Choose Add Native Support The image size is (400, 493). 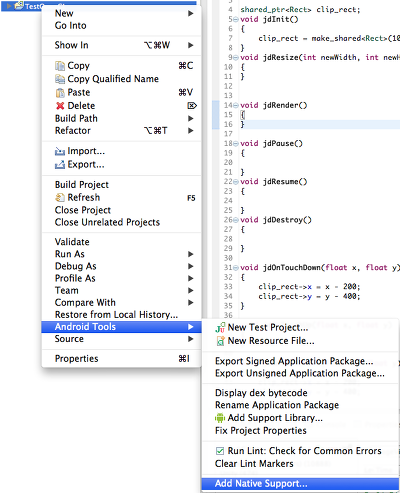(301, 484)
